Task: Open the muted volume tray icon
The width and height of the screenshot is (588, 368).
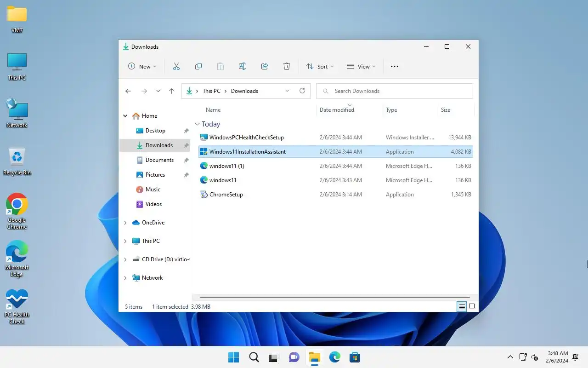Action: (535, 357)
